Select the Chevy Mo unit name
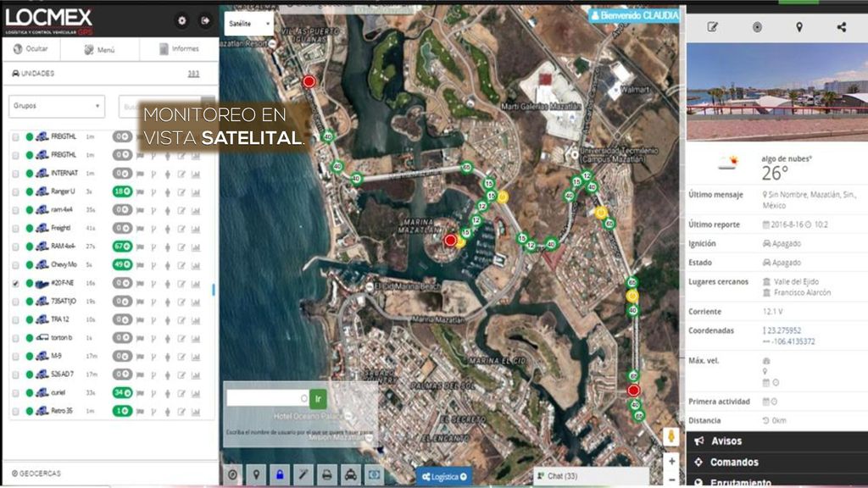Viewport: 868px width, 488px height. click(x=64, y=264)
